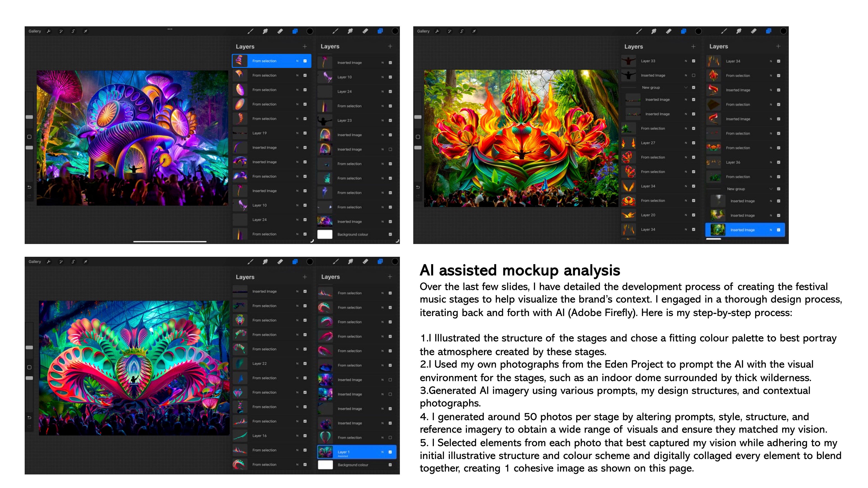The height and width of the screenshot is (488, 868).
Task: Uncheck the selected Layer 1 visibility box
Action: [390, 452]
